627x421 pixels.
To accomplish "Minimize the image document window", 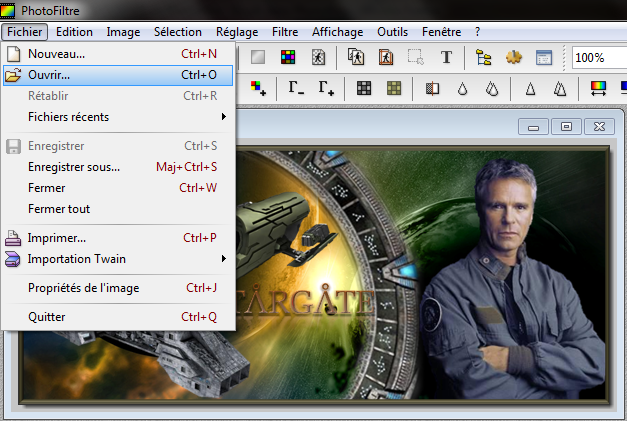I will tap(533, 127).
